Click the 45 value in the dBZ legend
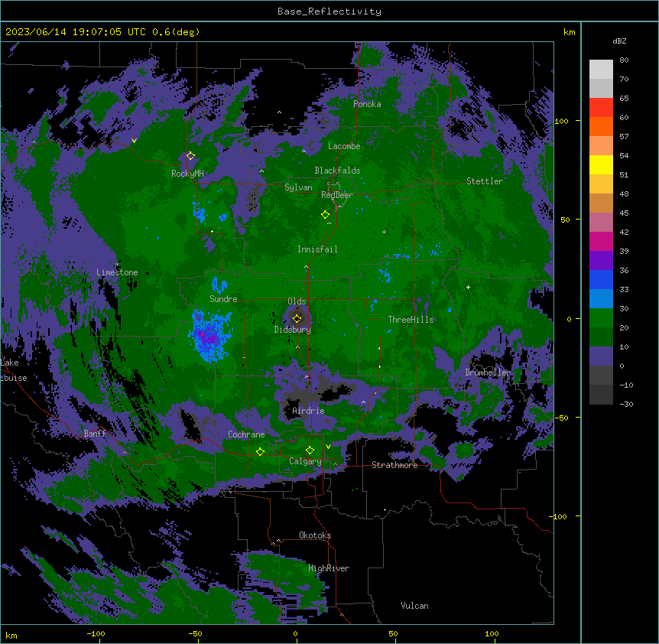Viewport: 659px width, 644px height. coord(624,213)
